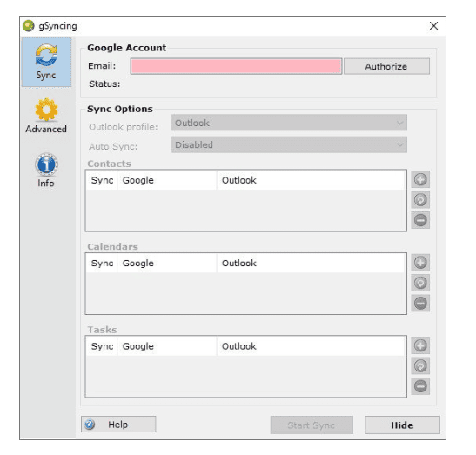Click Google column header in Tasks table
This screenshot has height=455, width=476.
(167, 346)
